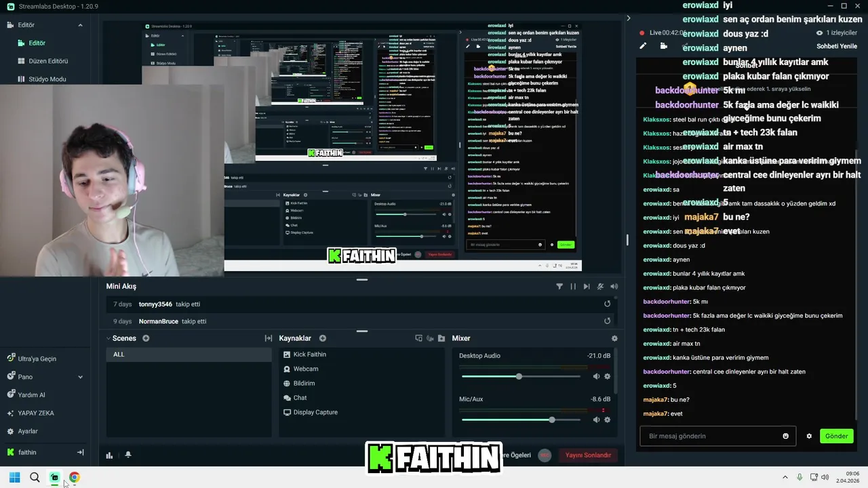Screen dimensions: 868x488
Task: Open Desktop Audio source settings gear
Action: 607,376
